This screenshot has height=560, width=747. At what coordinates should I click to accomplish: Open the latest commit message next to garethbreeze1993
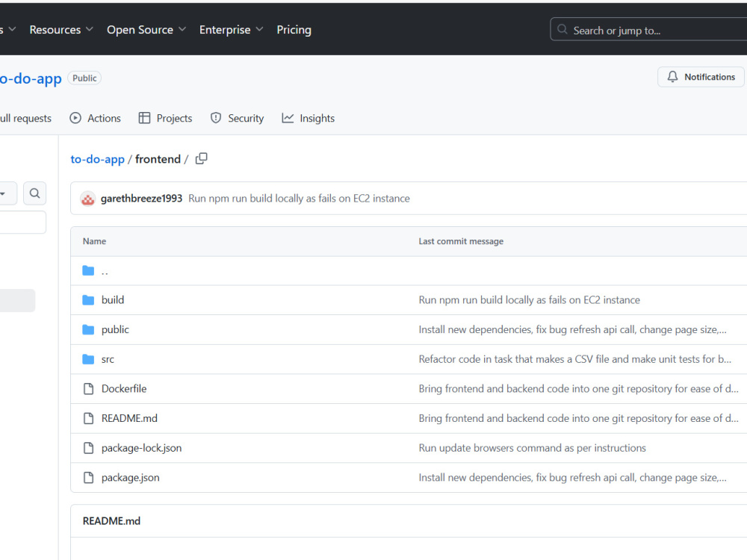300,199
